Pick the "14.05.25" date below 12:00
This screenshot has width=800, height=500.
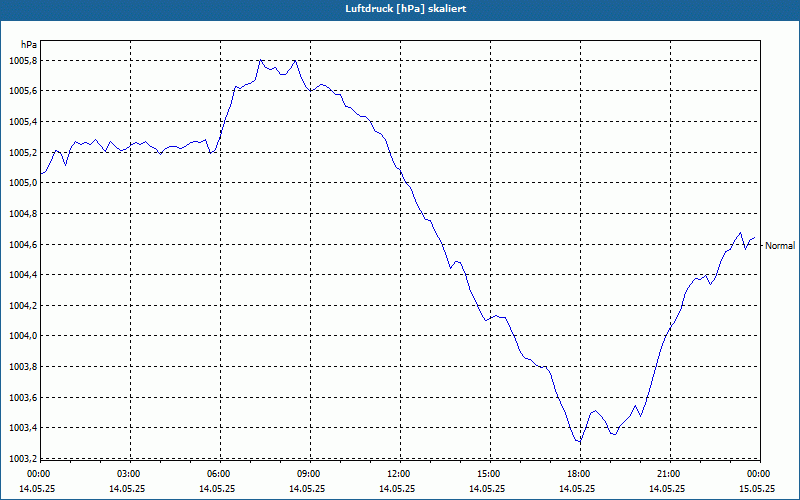pyautogui.click(x=397, y=488)
